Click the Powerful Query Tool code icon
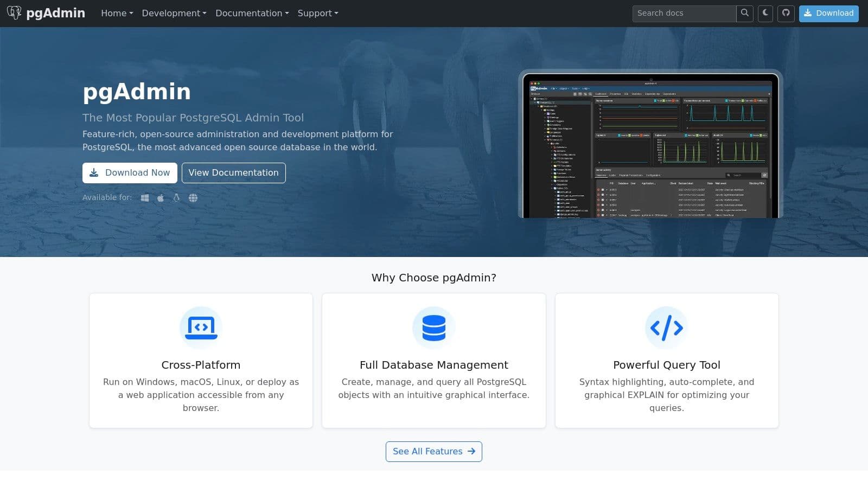The height and width of the screenshot is (488, 868). coord(666,328)
